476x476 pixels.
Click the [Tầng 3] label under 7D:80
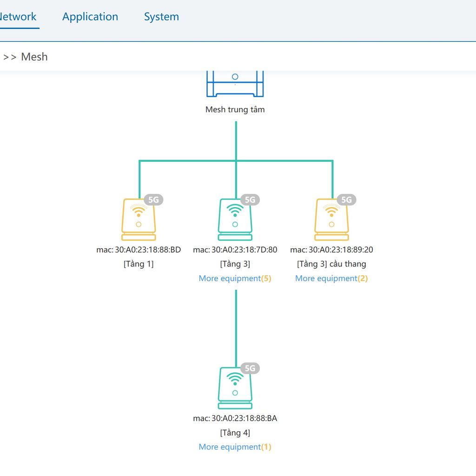tap(235, 264)
